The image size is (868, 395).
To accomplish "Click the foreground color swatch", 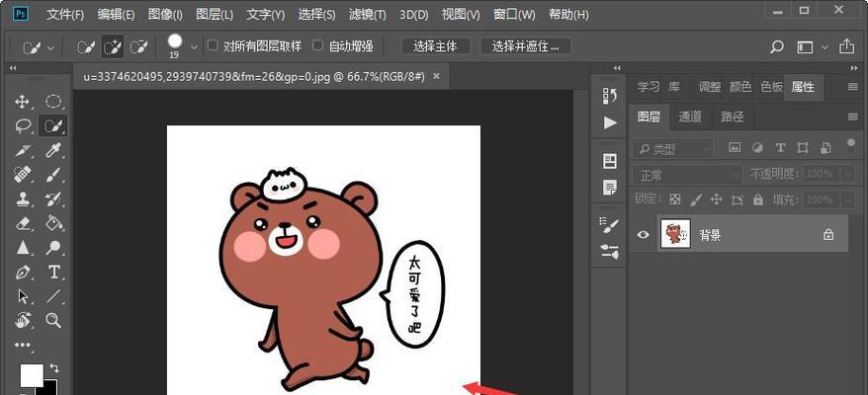I will (30, 375).
